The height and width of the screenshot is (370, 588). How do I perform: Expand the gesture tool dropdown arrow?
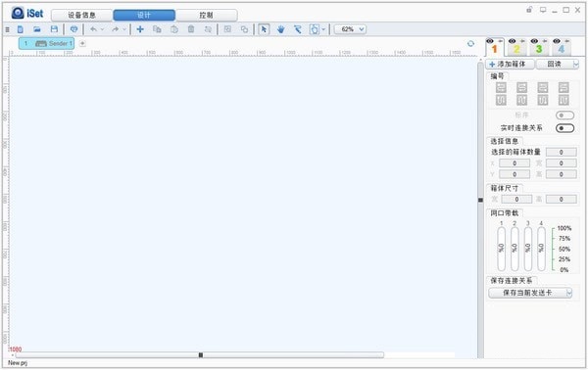tap(323, 29)
